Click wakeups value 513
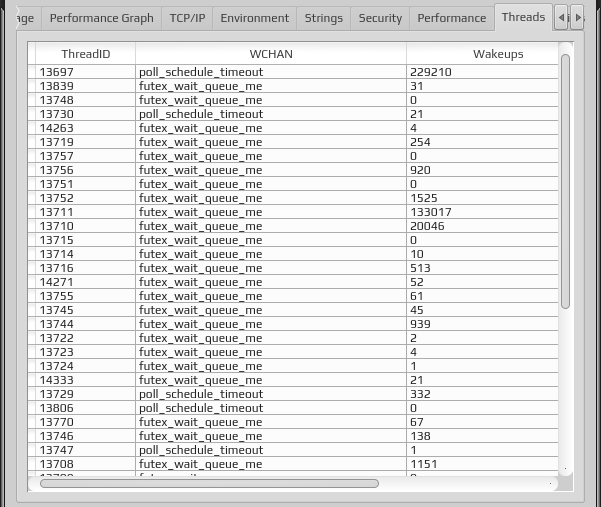Screen dimensions: 601x507 pos(420,267)
